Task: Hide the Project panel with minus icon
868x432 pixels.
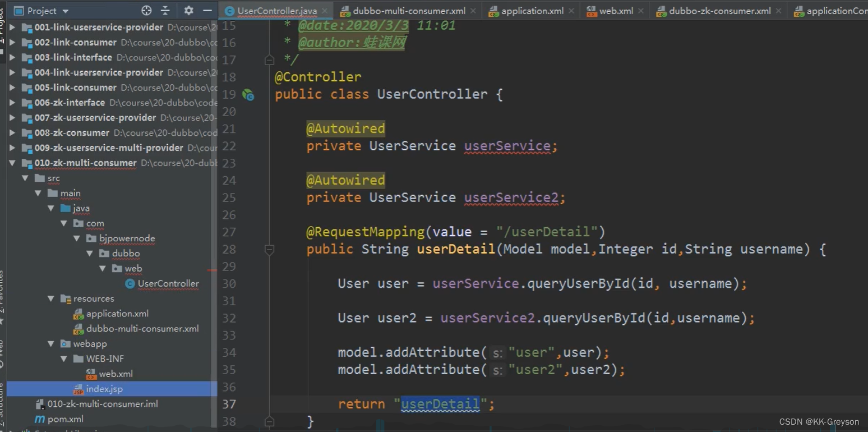Action: tap(207, 11)
